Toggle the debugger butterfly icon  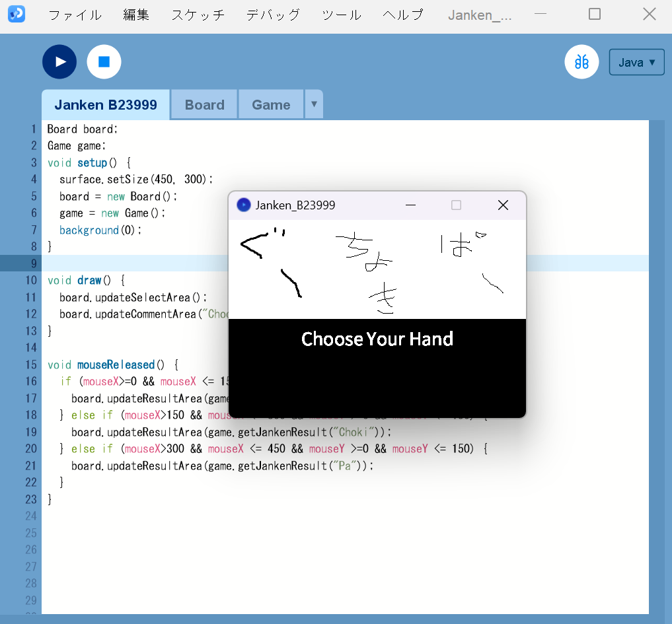coord(581,62)
